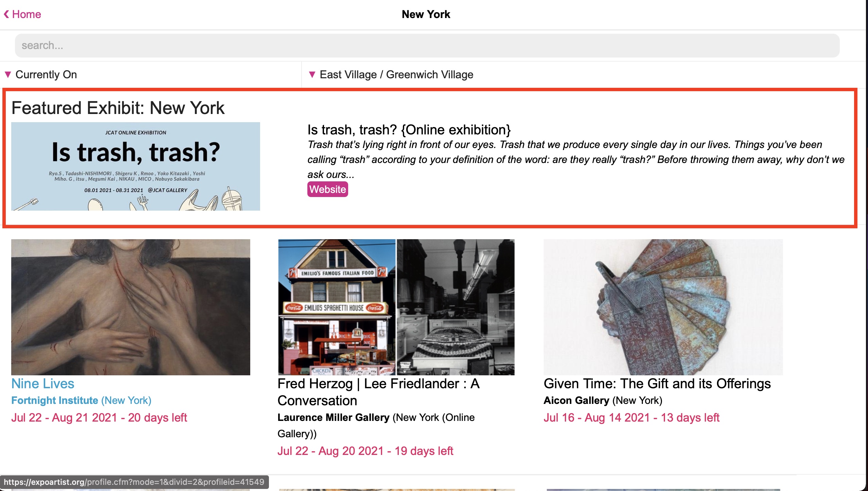
Task: Open the Laurence Miller Gallery link
Action: click(334, 417)
